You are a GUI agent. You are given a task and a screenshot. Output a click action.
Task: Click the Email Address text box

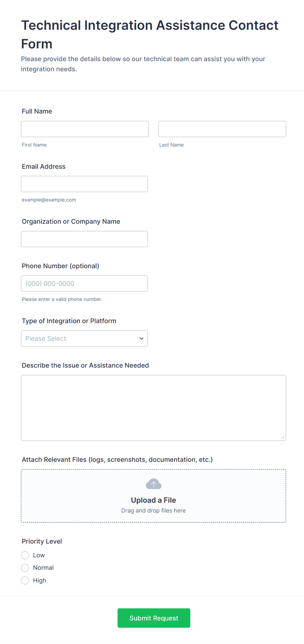click(x=84, y=184)
